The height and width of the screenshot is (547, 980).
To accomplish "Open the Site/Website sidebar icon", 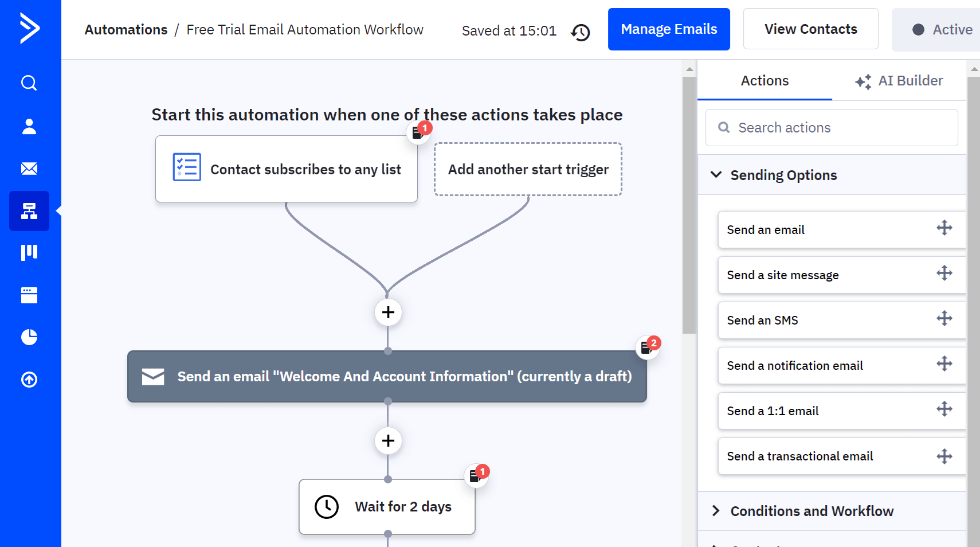I will 29,295.
